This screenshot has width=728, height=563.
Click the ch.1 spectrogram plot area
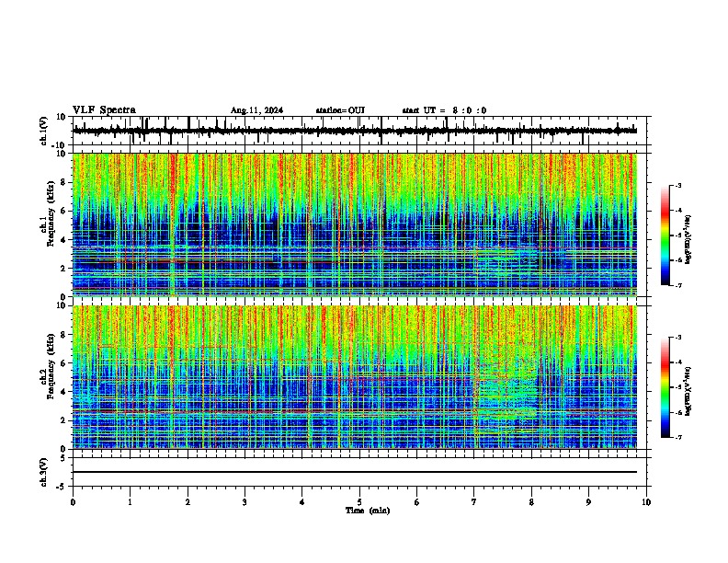[x=355, y=224]
